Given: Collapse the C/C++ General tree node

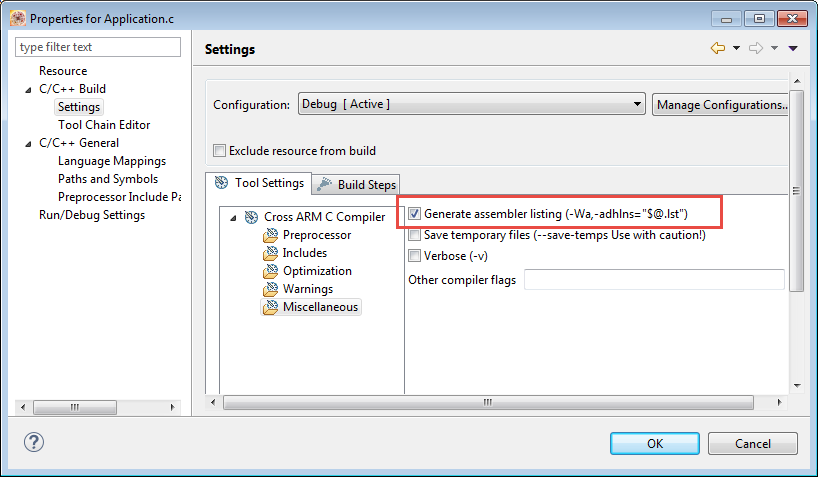Looking at the screenshot, I should (29, 143).
